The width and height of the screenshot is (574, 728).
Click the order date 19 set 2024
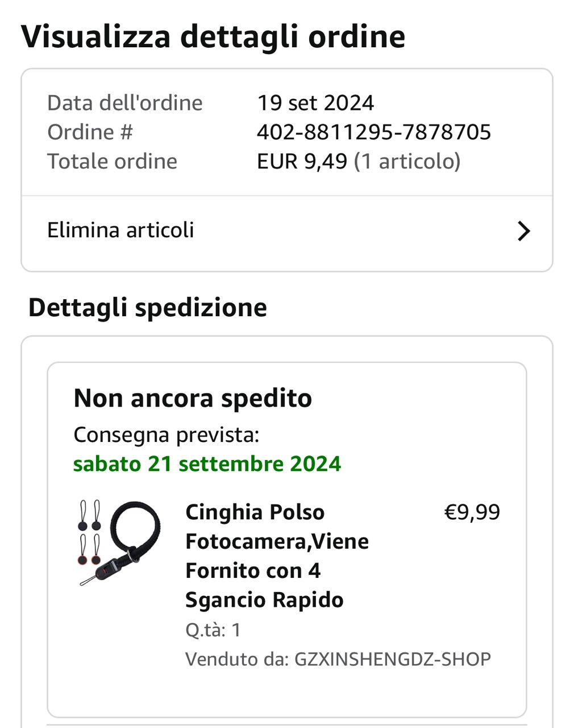(x=315, y=103)
